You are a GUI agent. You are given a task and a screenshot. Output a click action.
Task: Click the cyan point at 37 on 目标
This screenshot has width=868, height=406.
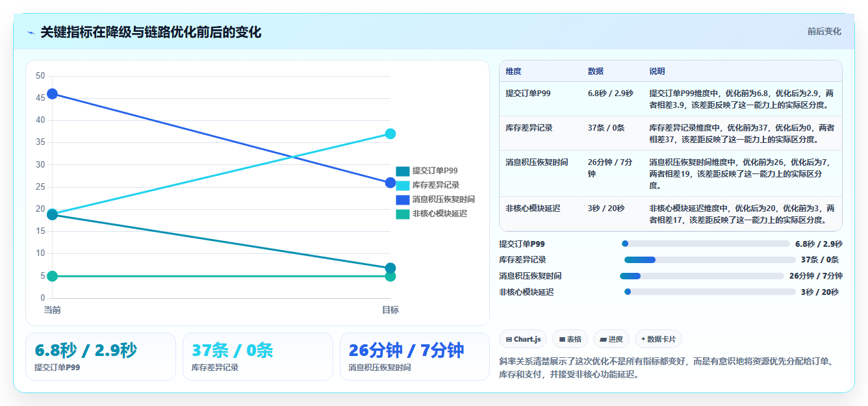pos(390,134)
